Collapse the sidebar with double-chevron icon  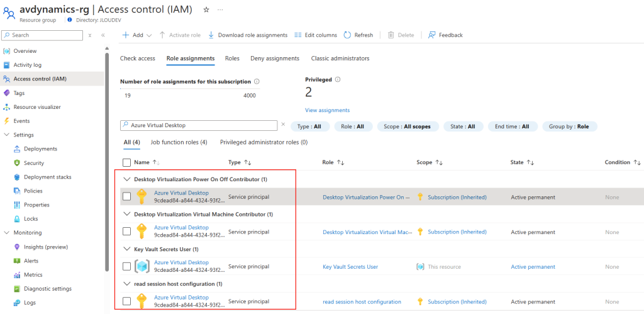pyautogui.click(x=103, y=35)
